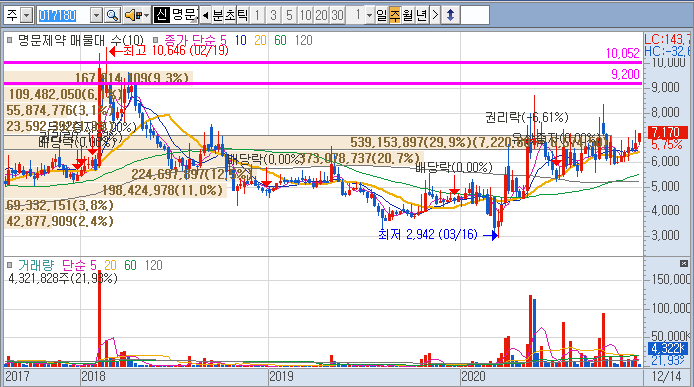Select interval button 3
694x387 pixels.
273,15
